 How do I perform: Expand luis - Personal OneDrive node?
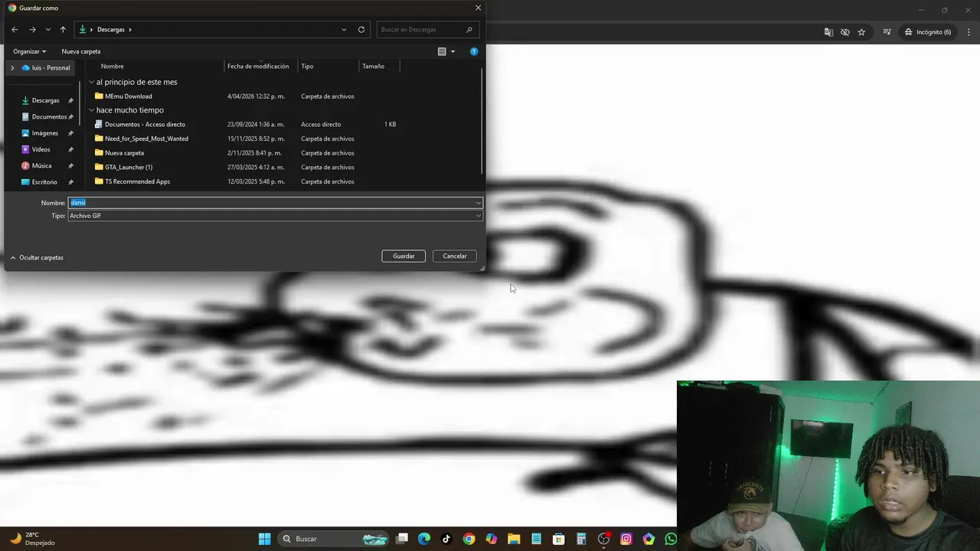click(x=12, y=68)
